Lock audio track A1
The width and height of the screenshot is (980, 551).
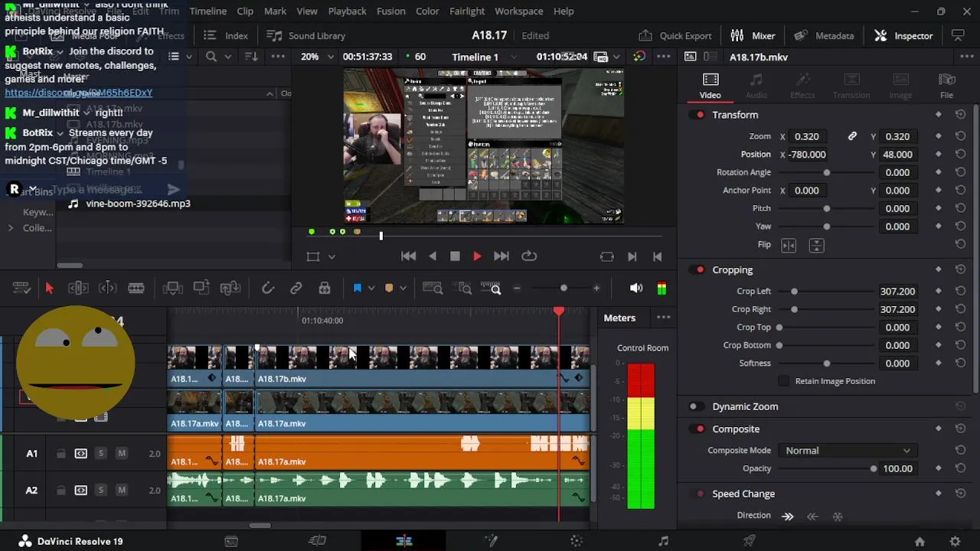pyautogui.click(x=61, y=454)
